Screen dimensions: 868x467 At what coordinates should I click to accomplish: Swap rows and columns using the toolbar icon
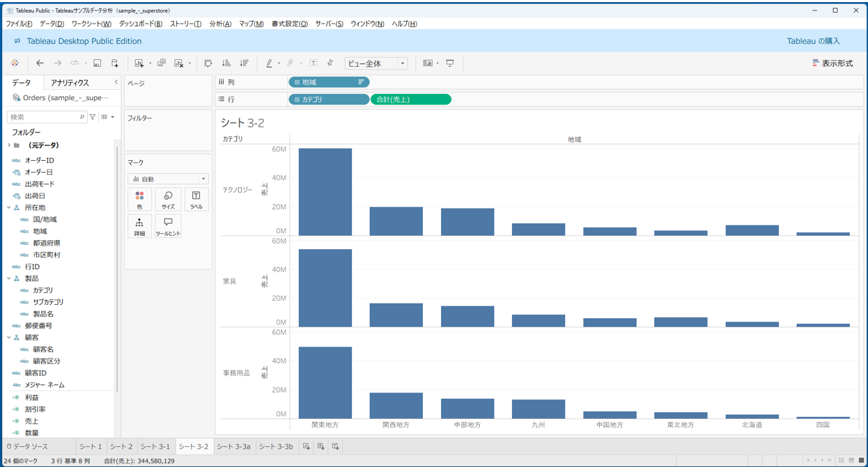tap(208, 63)
